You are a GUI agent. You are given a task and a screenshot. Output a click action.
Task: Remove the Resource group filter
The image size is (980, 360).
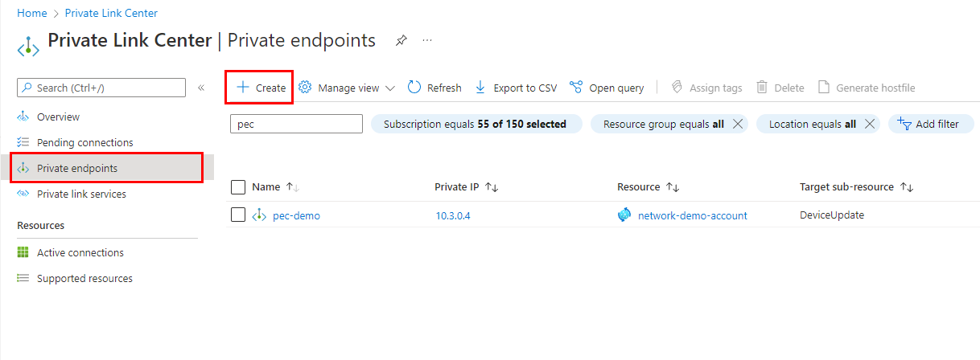click(x=737, y=124)
